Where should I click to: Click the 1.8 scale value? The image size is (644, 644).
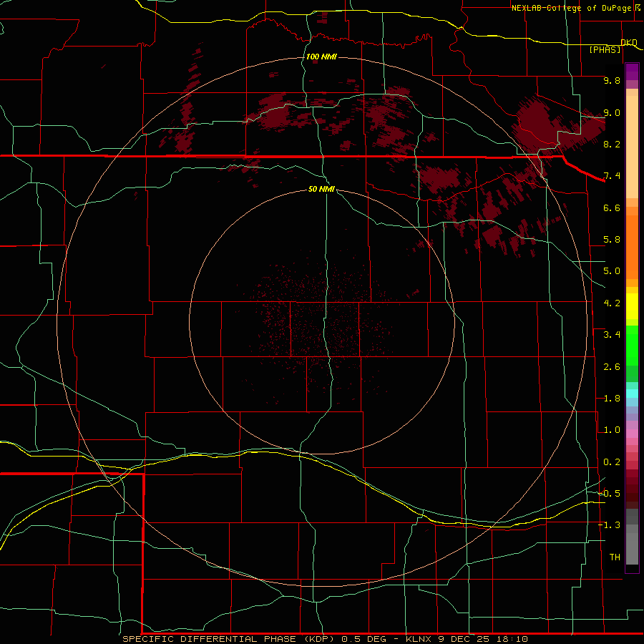tap(612, 399)
